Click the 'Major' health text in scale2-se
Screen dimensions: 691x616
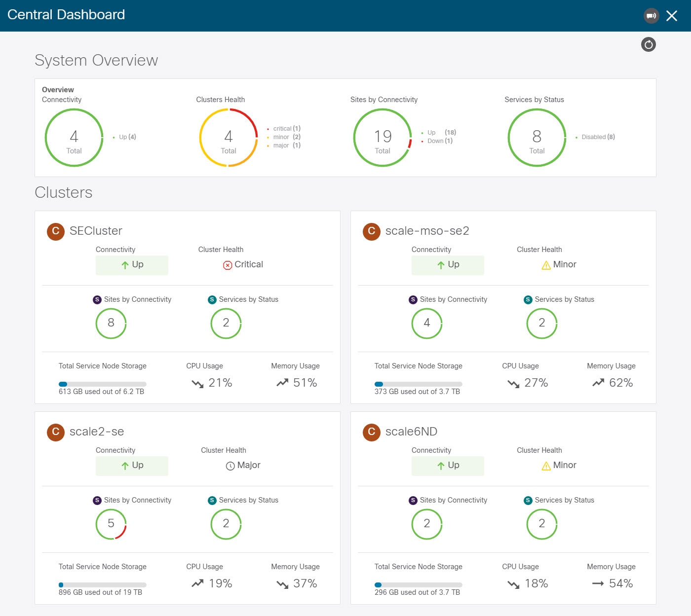click(249, 465)
